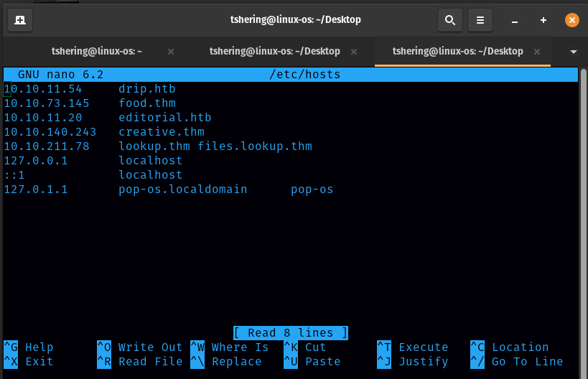Click the ^G Help shortcut

pos(29,347)
